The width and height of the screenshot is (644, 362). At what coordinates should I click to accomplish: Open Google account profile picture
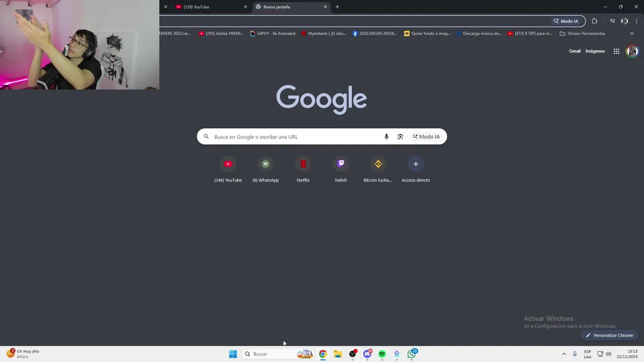pyautogui.click(x=632, y=51)
